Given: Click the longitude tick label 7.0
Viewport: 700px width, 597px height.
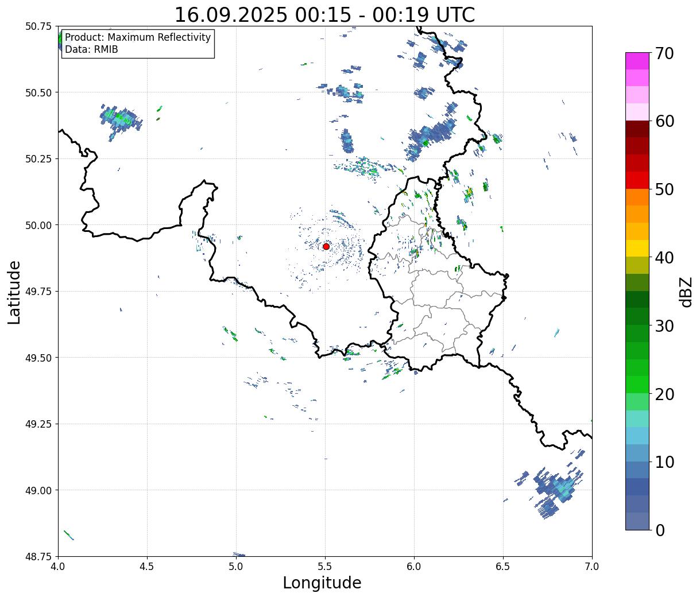Looking at the screenshot, I should coord(592,567).
